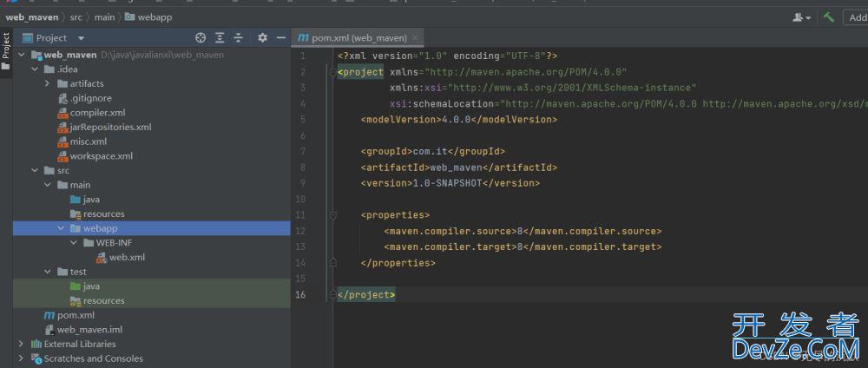The width and height of the screenshot is (868, 368).
Task: Click the fold end marker at line 14
Action: [x=333, y=262]
